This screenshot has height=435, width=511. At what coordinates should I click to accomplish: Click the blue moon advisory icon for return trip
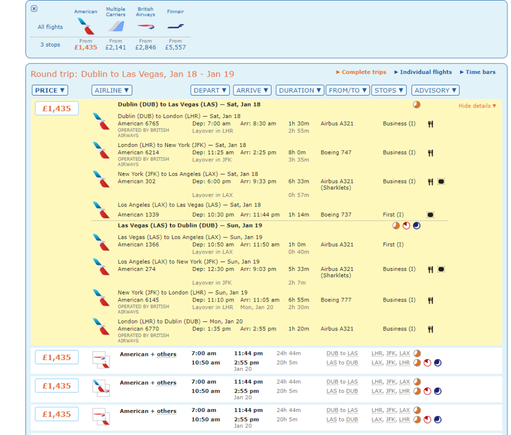coord(417,226)
